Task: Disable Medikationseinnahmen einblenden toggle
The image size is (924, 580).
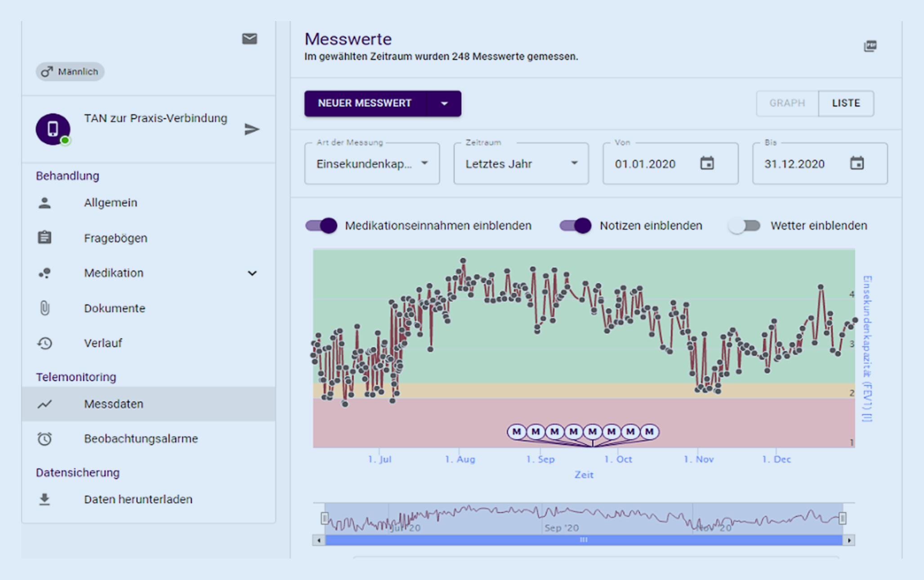Action: click(x=321, y=225)
